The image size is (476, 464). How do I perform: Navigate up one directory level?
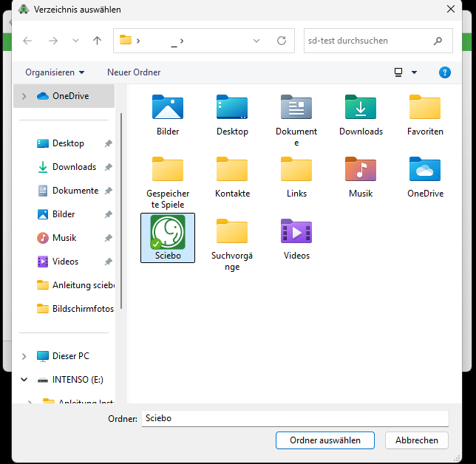(97, 41)
